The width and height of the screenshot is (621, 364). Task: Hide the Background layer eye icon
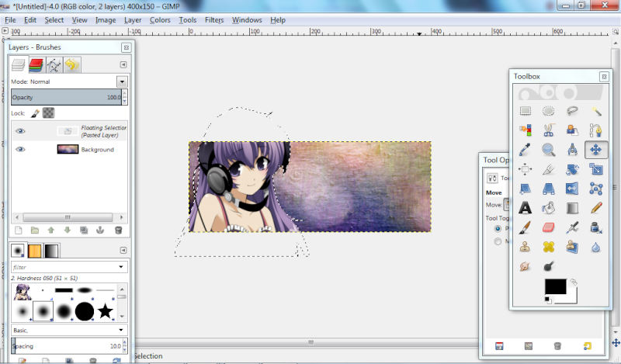(x=20, y=149)
